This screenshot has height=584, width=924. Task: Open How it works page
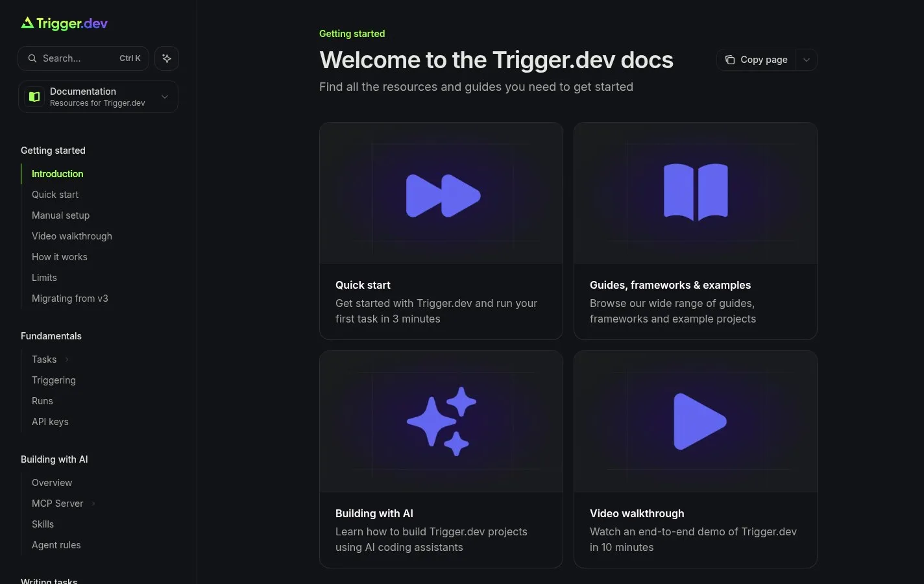pos(60,257)
